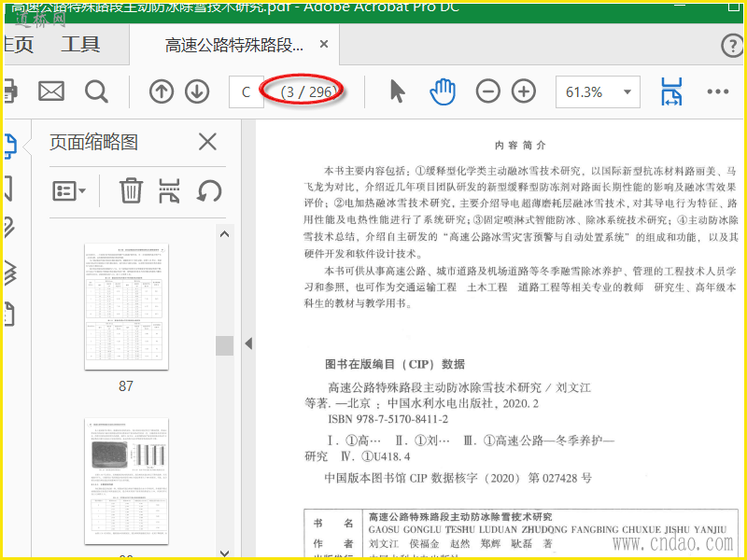Open the layers side panel

click(x=10, y=273)
